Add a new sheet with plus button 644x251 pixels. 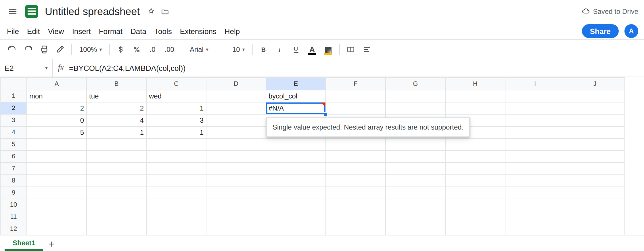pyautogui.click(x=51, y=244)
